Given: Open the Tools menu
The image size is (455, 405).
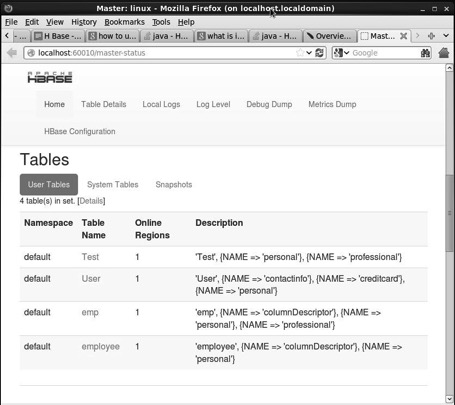Looking at the screenshot, I should (x=161, y=22).
